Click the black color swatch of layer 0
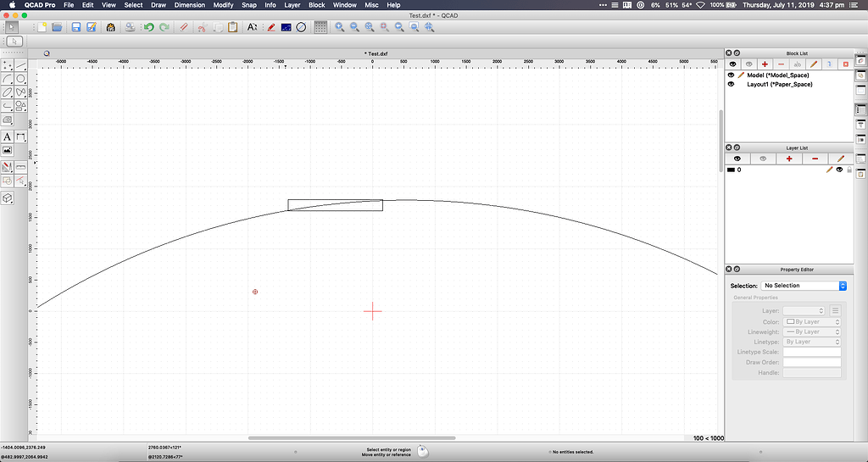Image resolution: width=868 pixels, height=462 pixels. 731,170
